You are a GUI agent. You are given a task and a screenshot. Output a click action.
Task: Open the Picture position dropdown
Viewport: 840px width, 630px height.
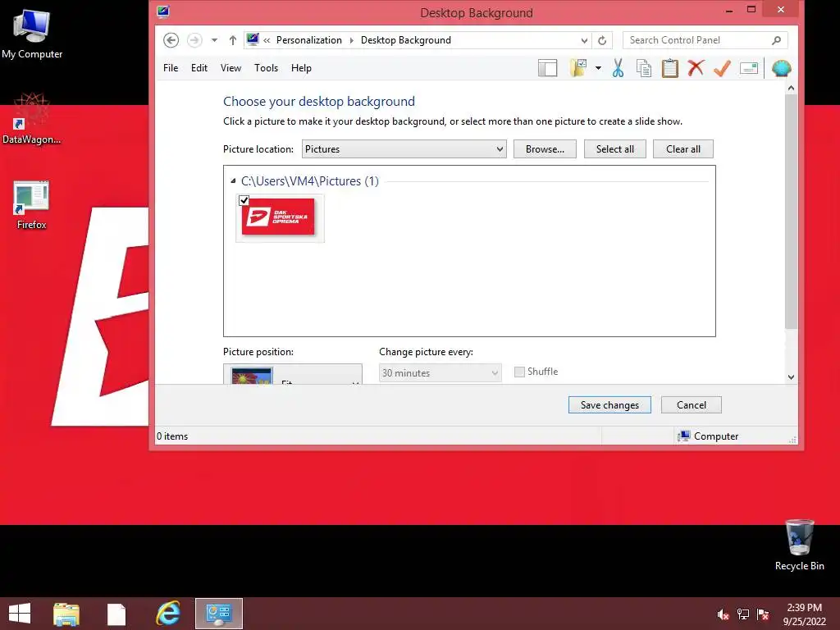pyautogui.click(x=293, y=374)
